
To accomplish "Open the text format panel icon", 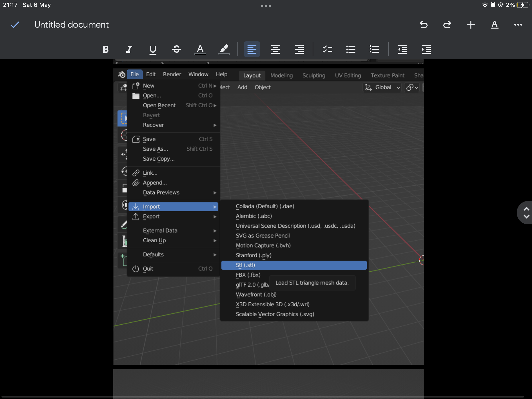I will (494, 25).
